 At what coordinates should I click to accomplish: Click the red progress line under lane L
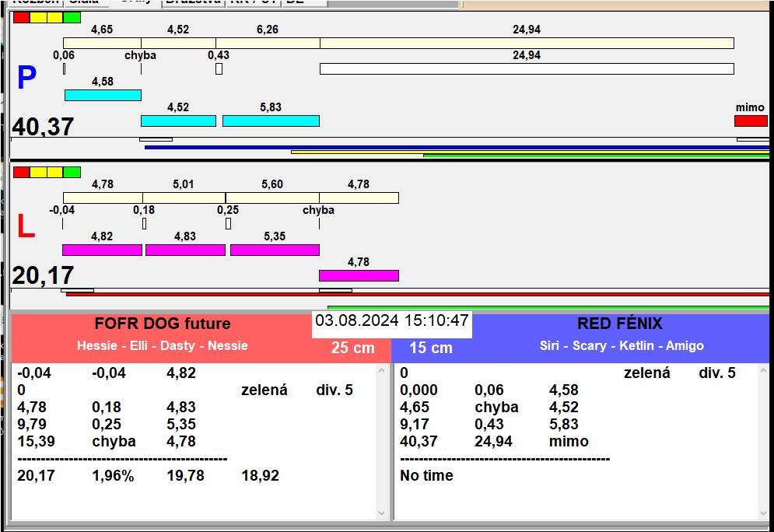tap(418, 294)
